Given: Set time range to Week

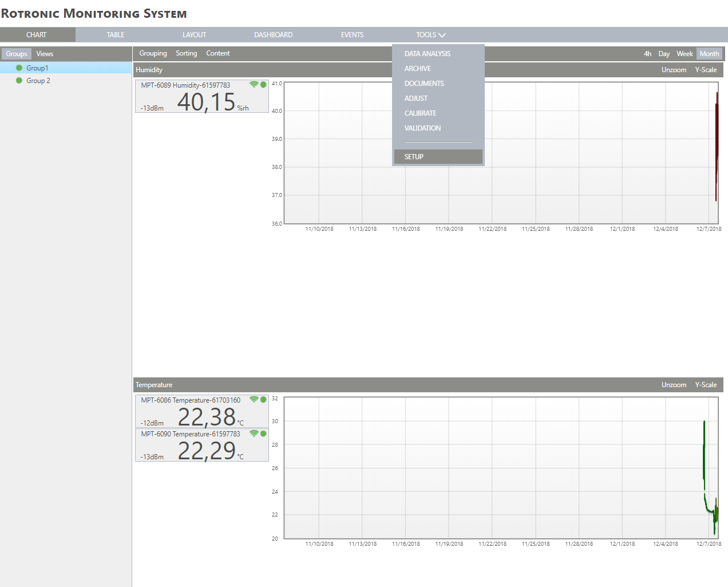Looking at the screenshot, I should [685, 54].
